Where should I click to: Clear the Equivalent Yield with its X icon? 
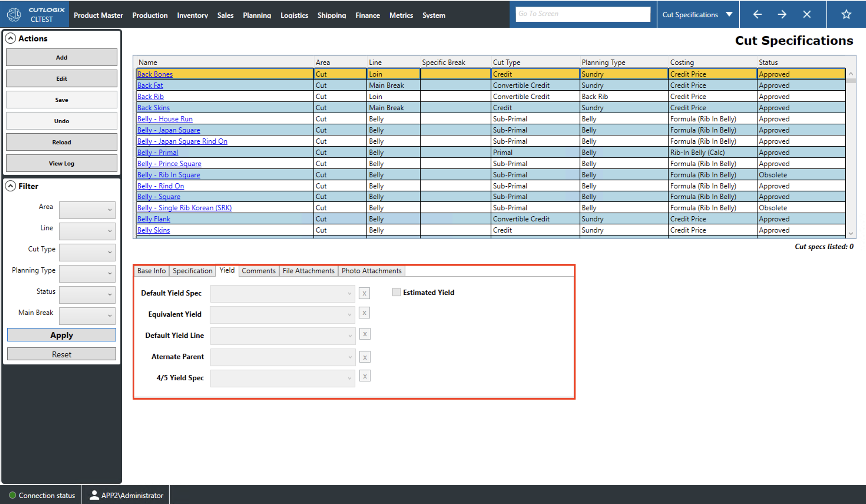point(364,313)
